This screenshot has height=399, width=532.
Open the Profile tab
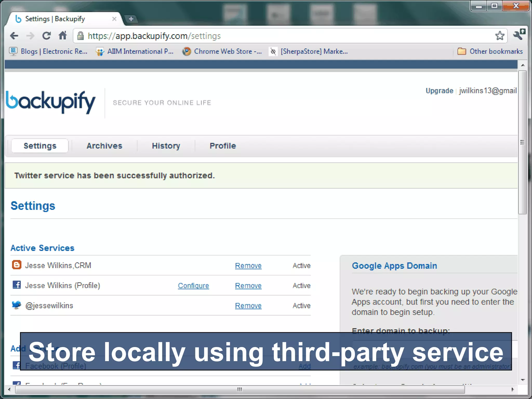[x=223, y=146]
